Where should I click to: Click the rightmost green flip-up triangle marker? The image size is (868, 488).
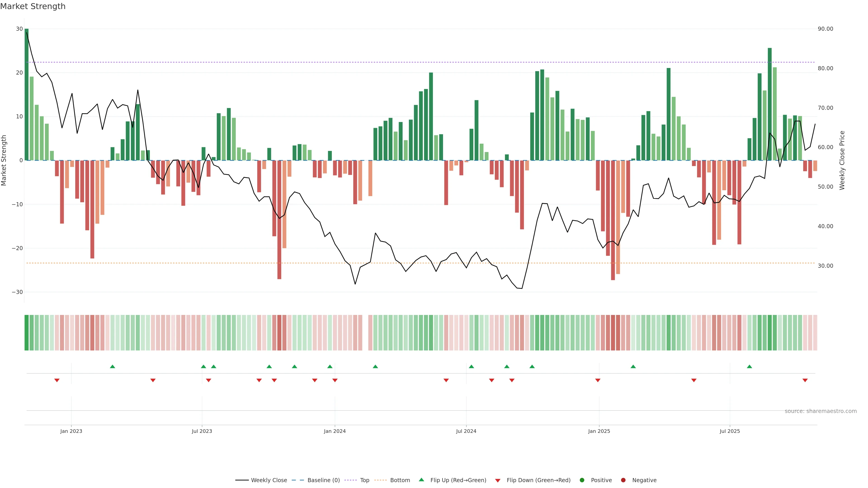click(749, 366)
